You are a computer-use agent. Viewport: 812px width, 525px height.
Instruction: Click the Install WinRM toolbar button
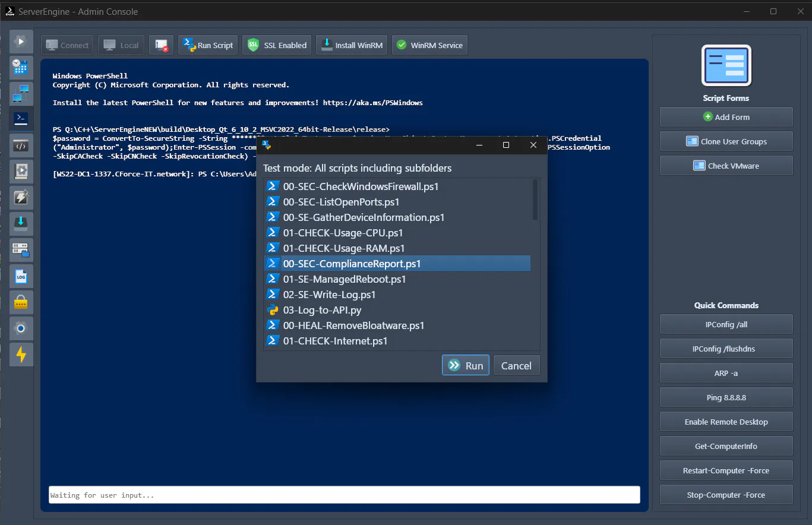pyautogui.click(x=351, y=45)
